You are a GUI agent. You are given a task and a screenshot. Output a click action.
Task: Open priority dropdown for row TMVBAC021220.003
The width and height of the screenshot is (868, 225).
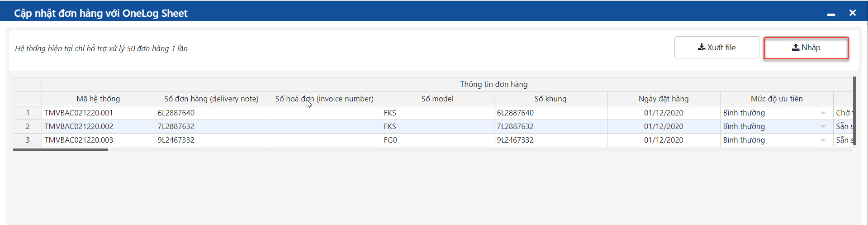pyautogui.click(x=823, y=140)
